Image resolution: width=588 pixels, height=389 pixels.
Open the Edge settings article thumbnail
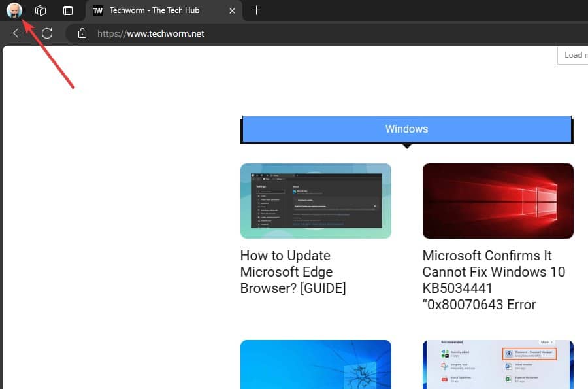click(316, 201)
